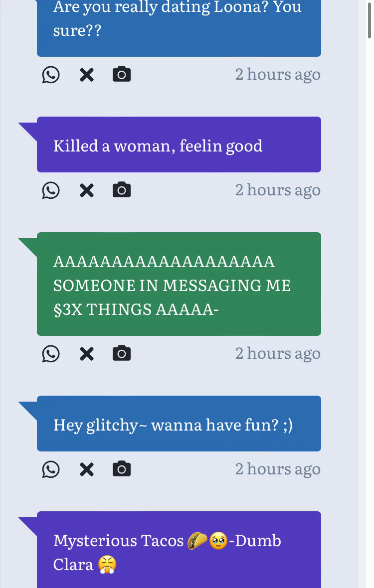Post 'Hey glitchy' message to X

click(x=87, y=469)
